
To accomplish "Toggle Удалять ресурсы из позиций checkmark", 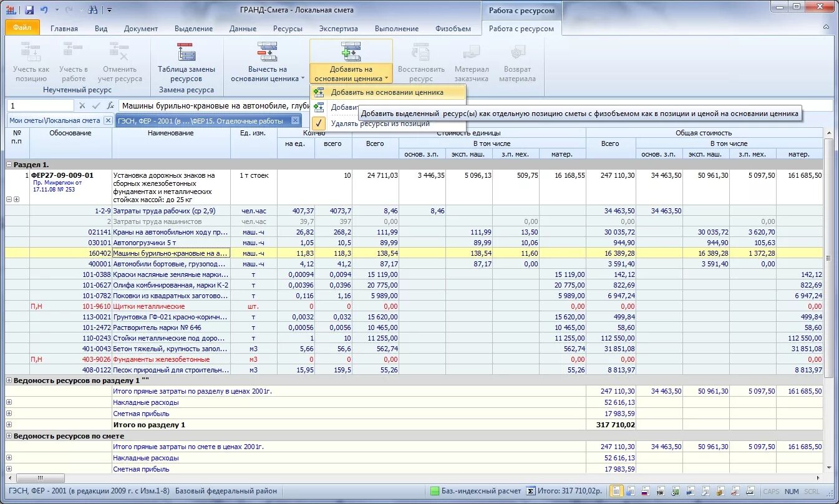I will point(319,123).
